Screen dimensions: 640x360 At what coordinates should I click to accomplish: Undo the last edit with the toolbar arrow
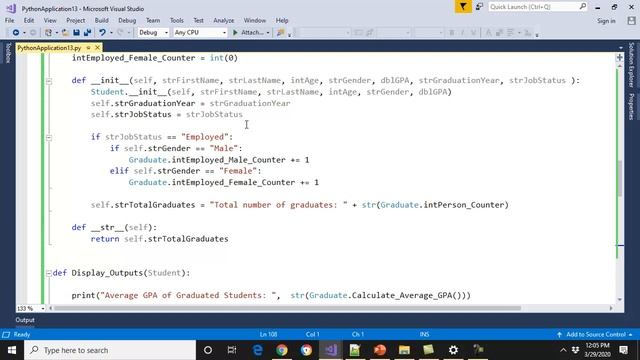102,32
